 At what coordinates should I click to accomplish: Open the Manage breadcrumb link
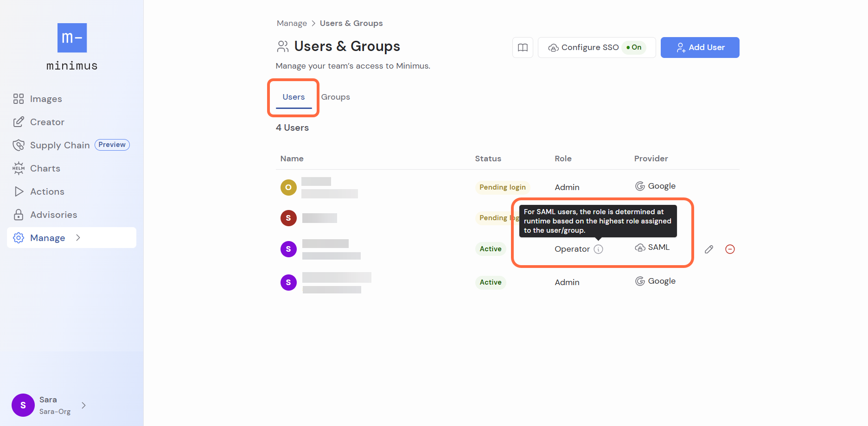(292, 23)
